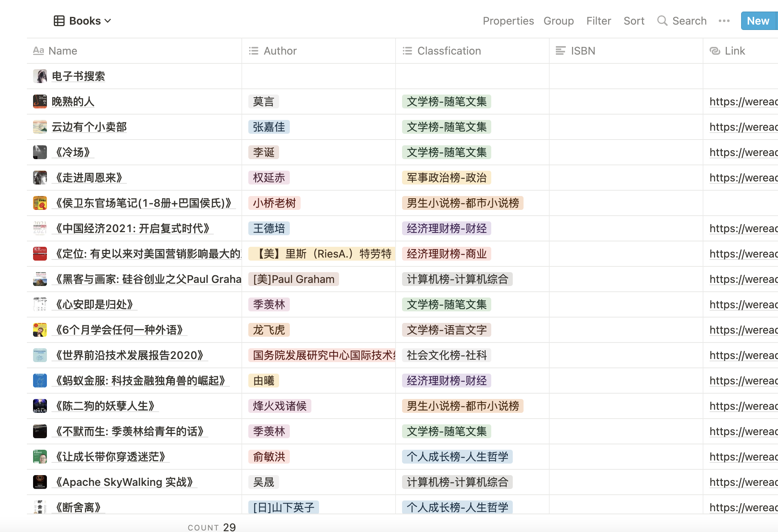Click the Aa icon on the Name column
The image size is (778, 532).
click(38, 50)
